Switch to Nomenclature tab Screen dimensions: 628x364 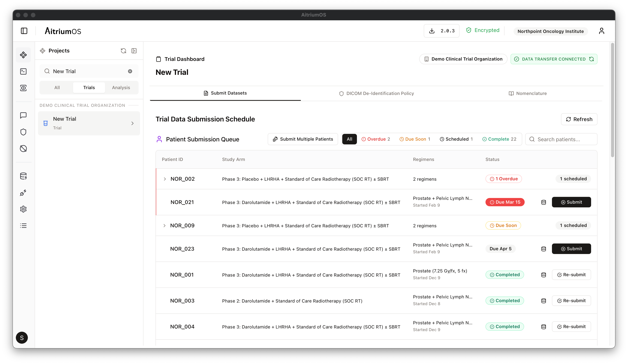click(x=527, y=93)
